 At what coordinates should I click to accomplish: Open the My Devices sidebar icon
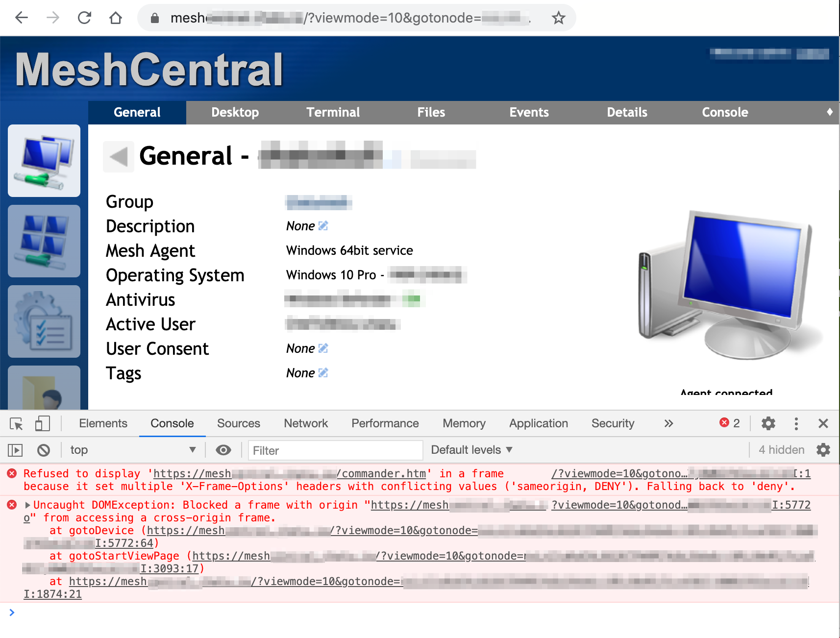(x=44, y=160)
